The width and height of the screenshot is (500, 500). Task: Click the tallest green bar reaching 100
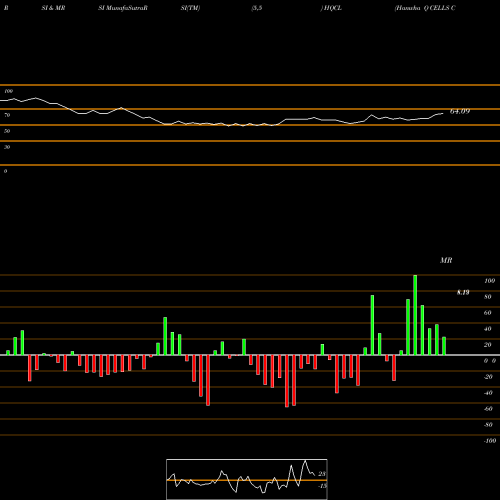pos(415,315)
